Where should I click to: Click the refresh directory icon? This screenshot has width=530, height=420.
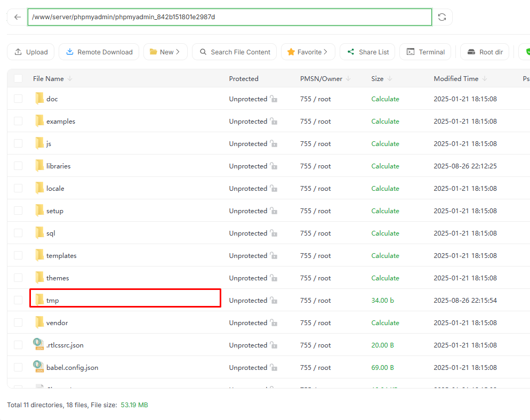pyautogui.click(x=442, y=17)
